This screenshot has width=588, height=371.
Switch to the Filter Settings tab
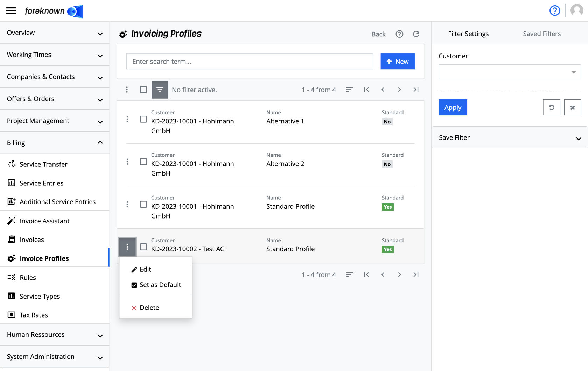pos(468,34)
